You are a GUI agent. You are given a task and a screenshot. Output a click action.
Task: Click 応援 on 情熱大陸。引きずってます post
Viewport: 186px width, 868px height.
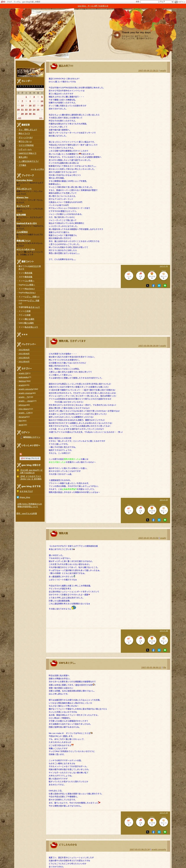click(140, 510)
